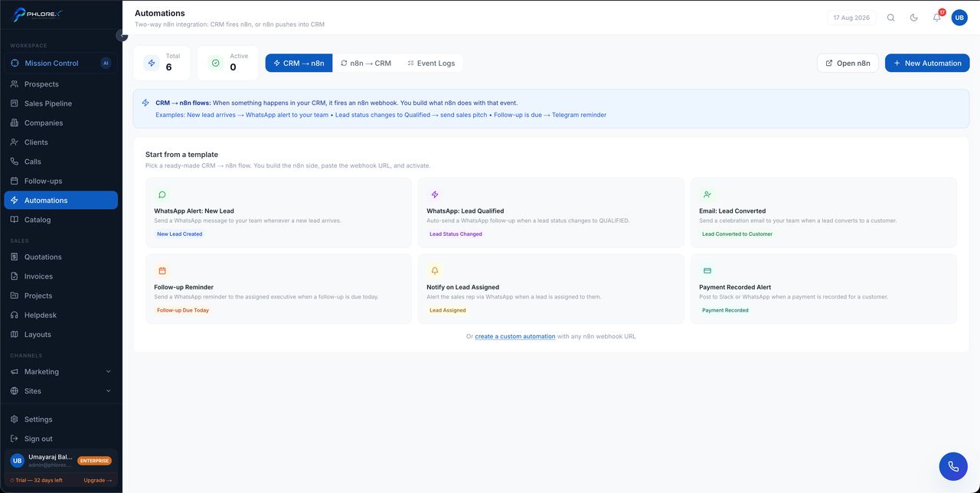980x493 pixels.
Task: Click the Quotations document icon
Action: [x=15, y=257]
